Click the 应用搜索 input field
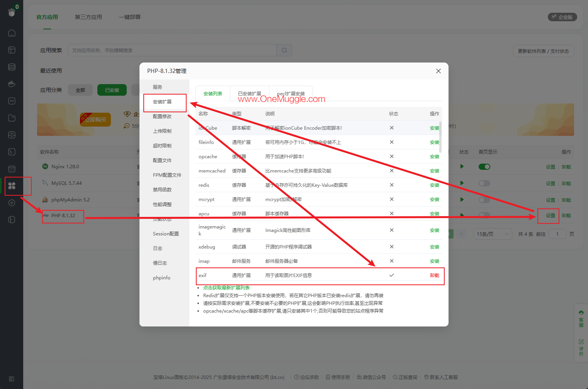 [172, 50]
